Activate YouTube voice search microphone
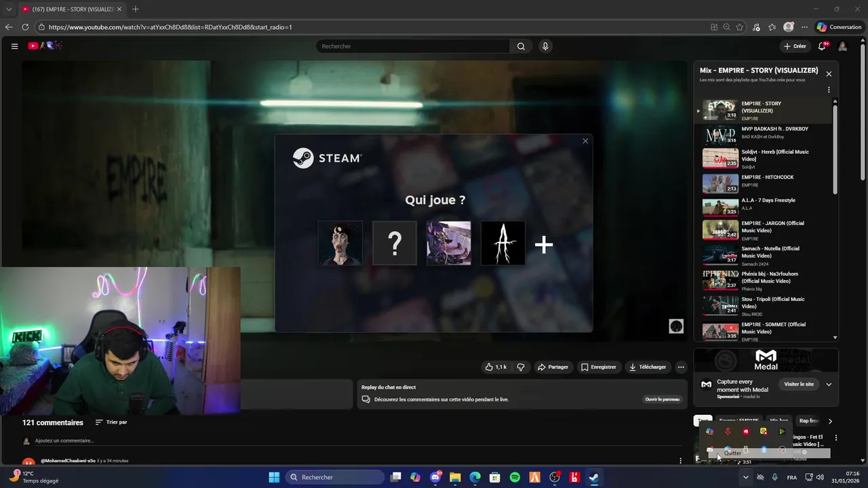 tap(545, 46)
